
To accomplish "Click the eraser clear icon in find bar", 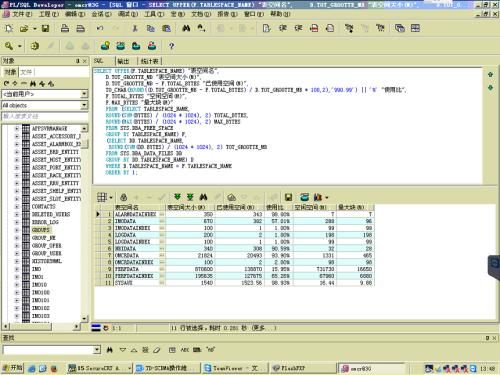I will click(157, 350).
